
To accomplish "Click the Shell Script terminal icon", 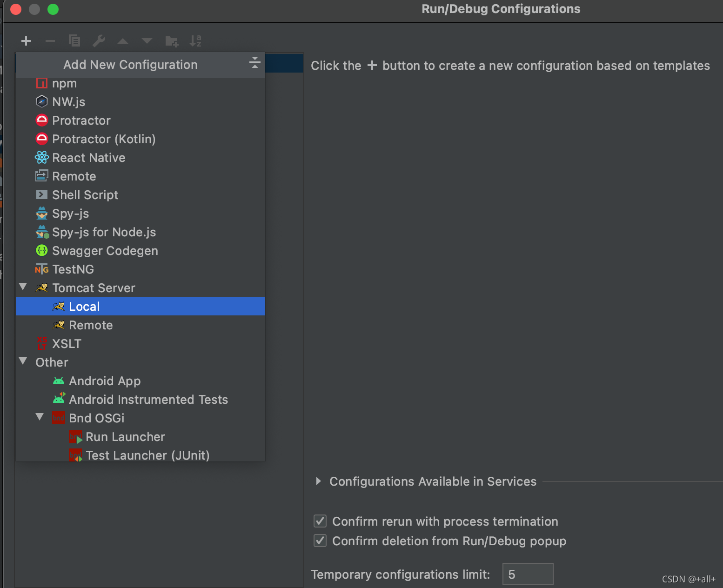I will click(42, 194).
